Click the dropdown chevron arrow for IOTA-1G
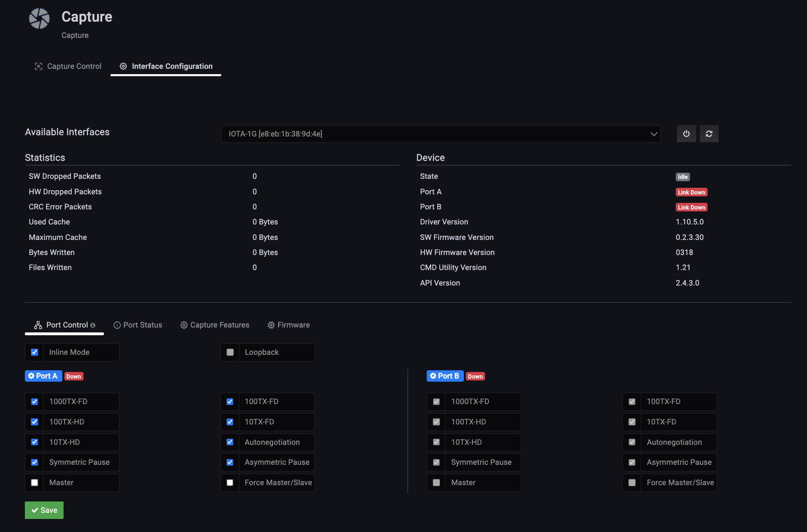 654,134
